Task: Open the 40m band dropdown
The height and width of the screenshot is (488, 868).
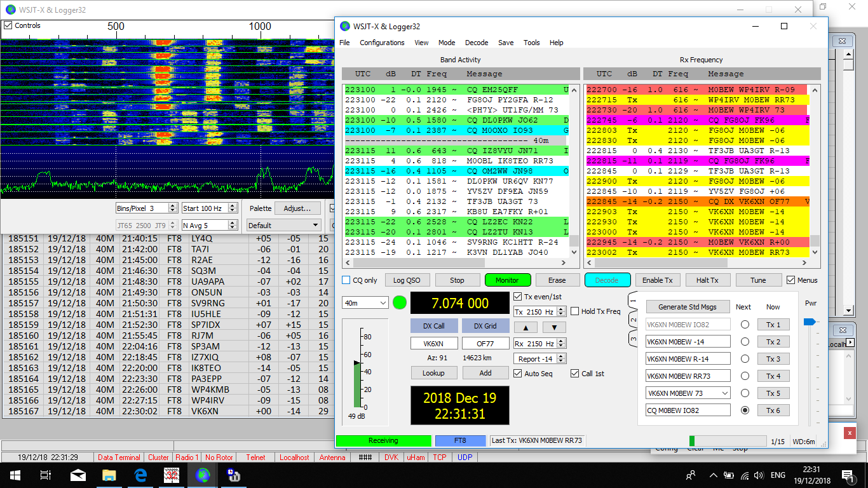Action: [365, 303]
